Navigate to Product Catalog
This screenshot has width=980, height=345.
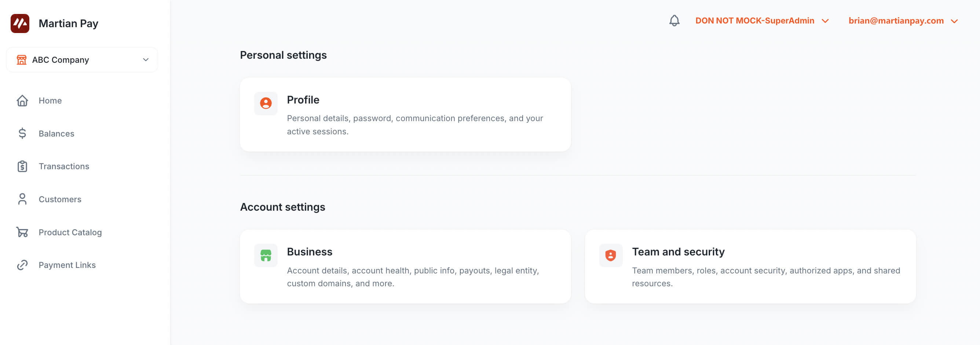(70, 232)
